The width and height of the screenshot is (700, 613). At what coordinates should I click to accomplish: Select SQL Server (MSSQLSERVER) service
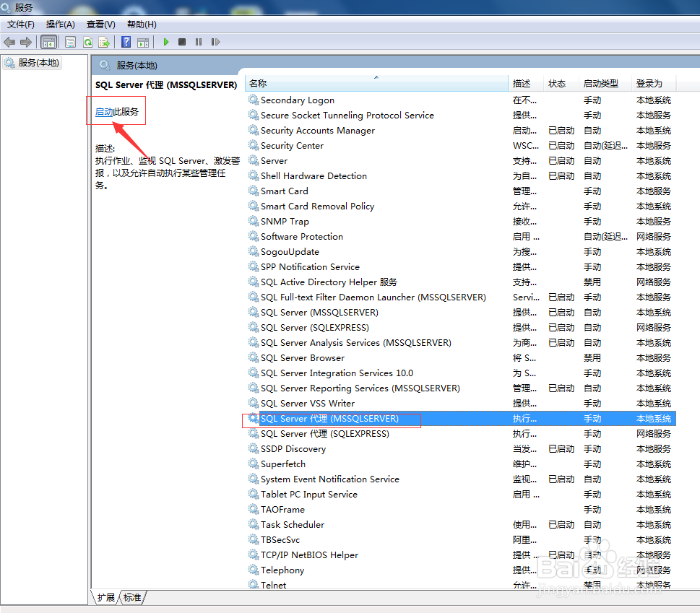point(461,313)
